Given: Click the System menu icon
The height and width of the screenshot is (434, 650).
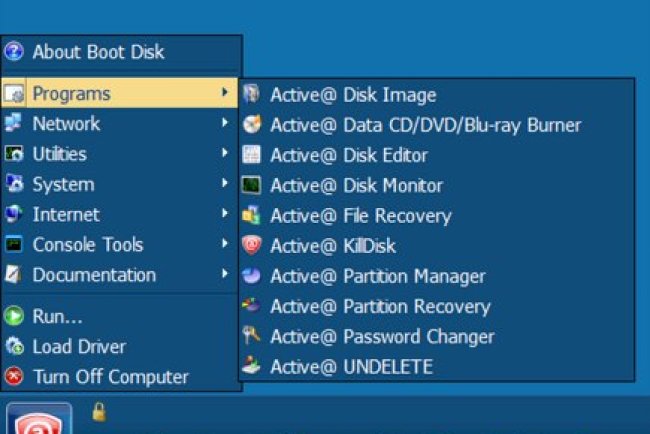Looking at the screenshot, I should [15, 184].
